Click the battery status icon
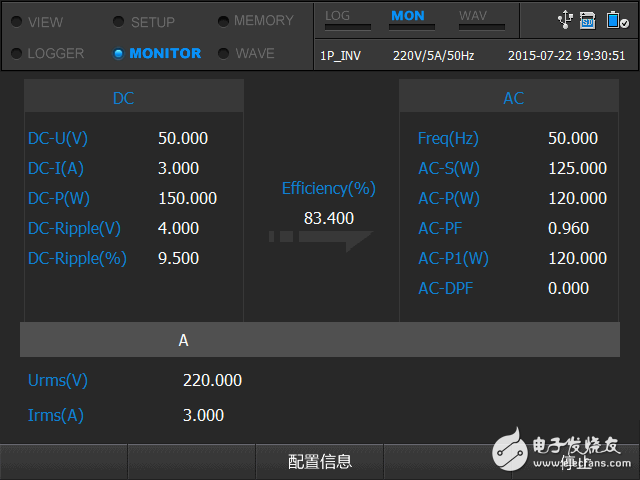The image size is (640, 480). click(616, 20)
